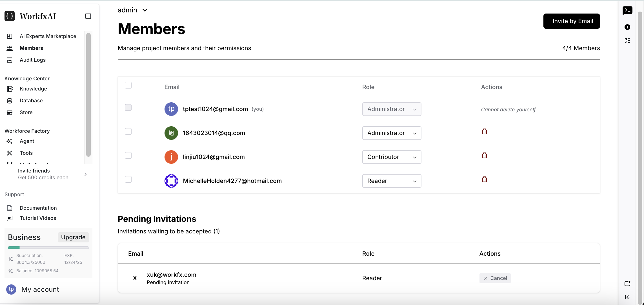Remove MichelleHolden4277@hotmail.com using trash icon

pos(484,180)
